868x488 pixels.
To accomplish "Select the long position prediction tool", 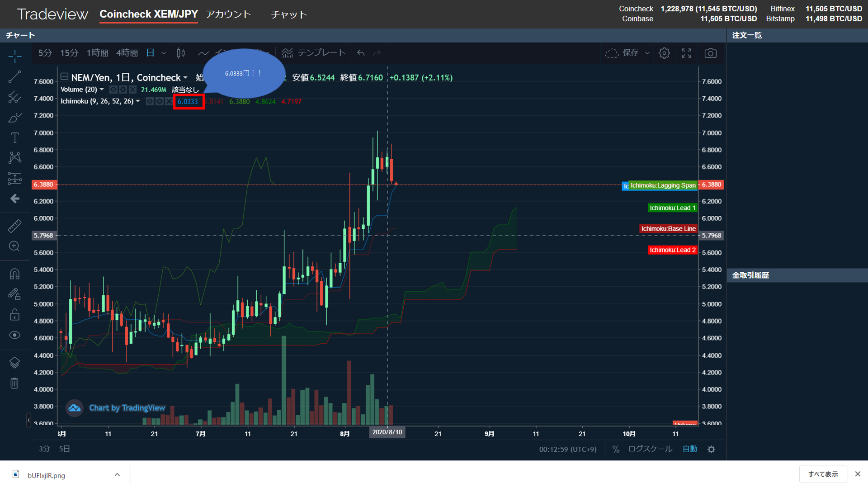I will 14,178.
